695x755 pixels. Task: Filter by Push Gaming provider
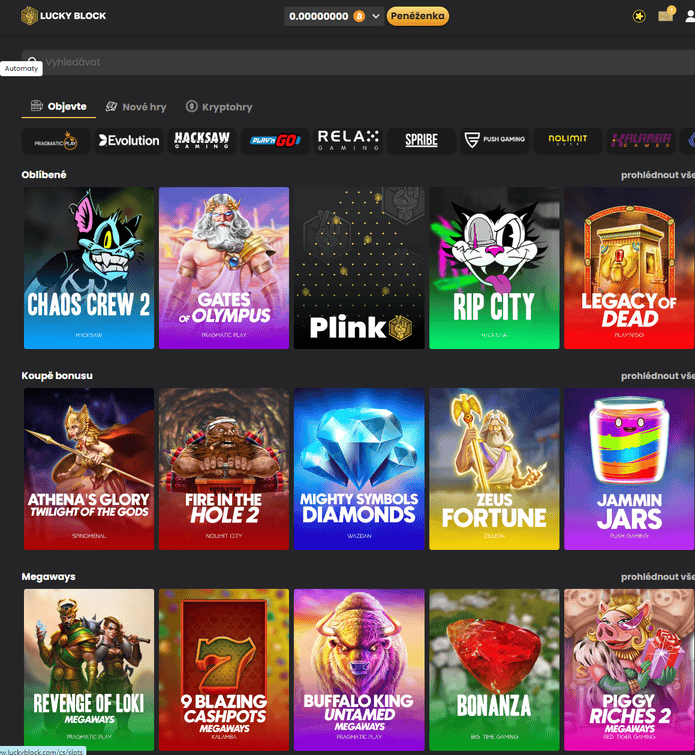(x=495, y=141)
